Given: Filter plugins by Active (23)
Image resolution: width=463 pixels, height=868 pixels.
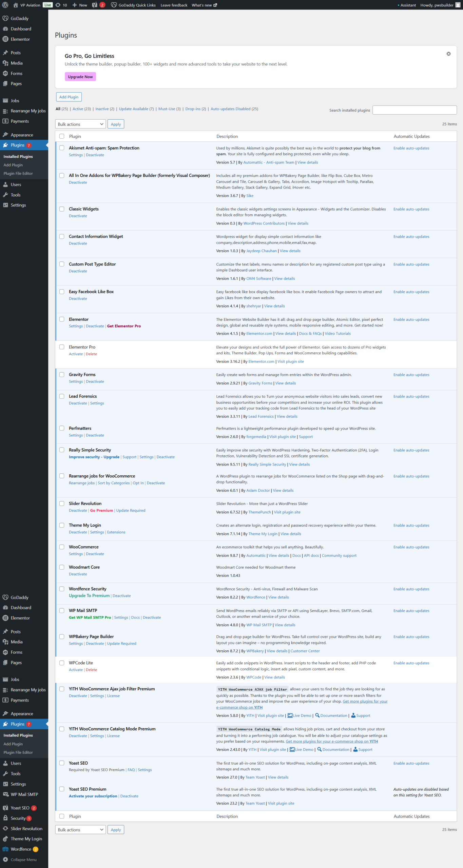Looking at the screenshot, I should pos(82,109).
